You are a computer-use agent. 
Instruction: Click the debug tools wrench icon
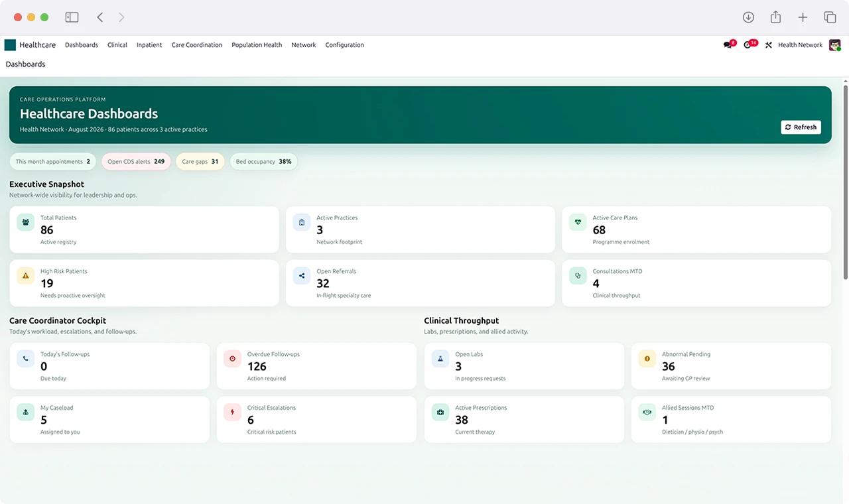click(x=768, y=45)
